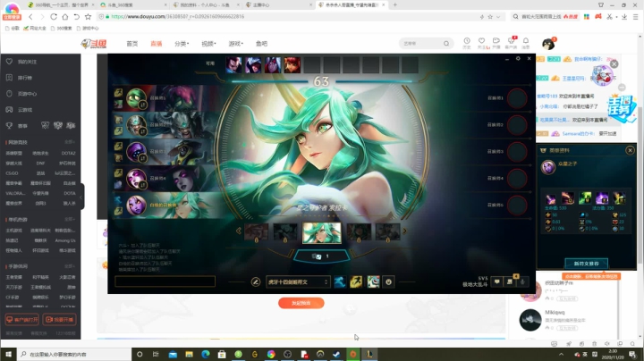Change the yellow Flash summoner spell slot
The image size is (644, 361).
pos(356,281)
